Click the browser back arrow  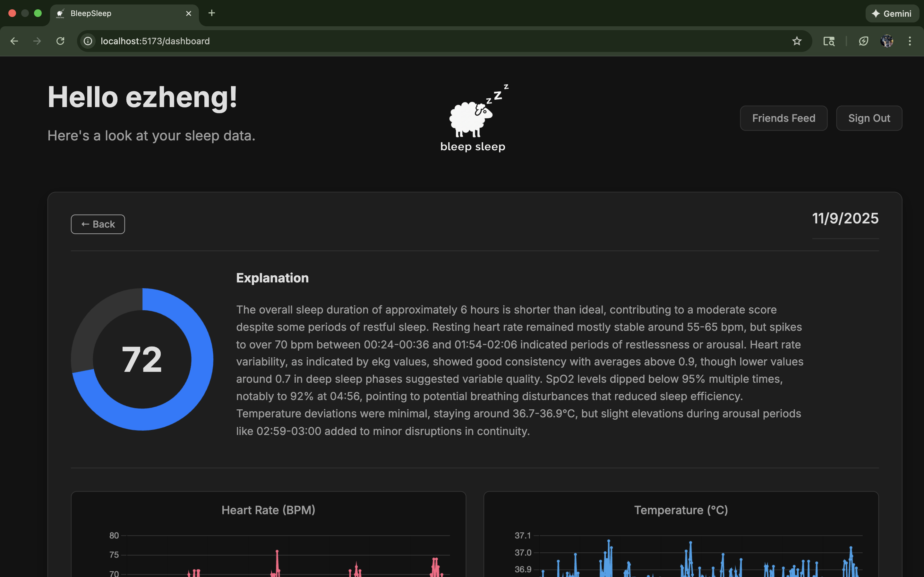[x=14, y=41]
